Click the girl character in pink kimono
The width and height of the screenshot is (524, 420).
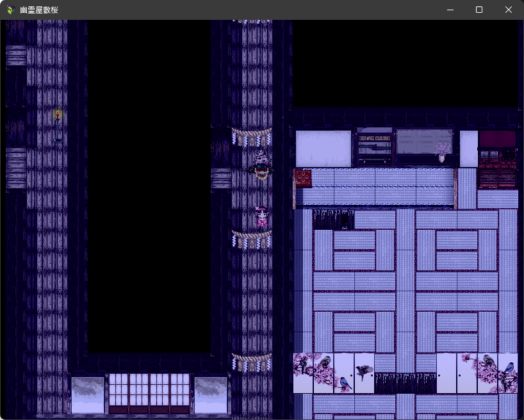261,216
